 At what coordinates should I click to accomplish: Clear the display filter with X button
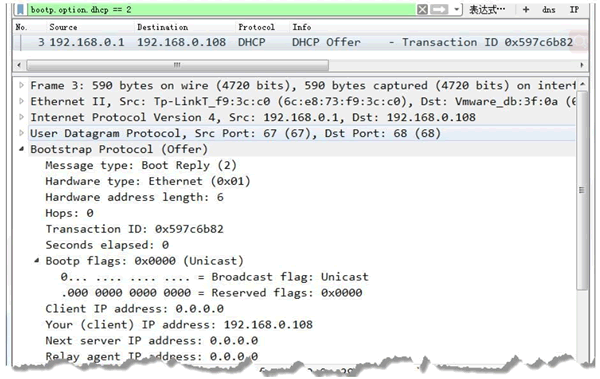422,9
